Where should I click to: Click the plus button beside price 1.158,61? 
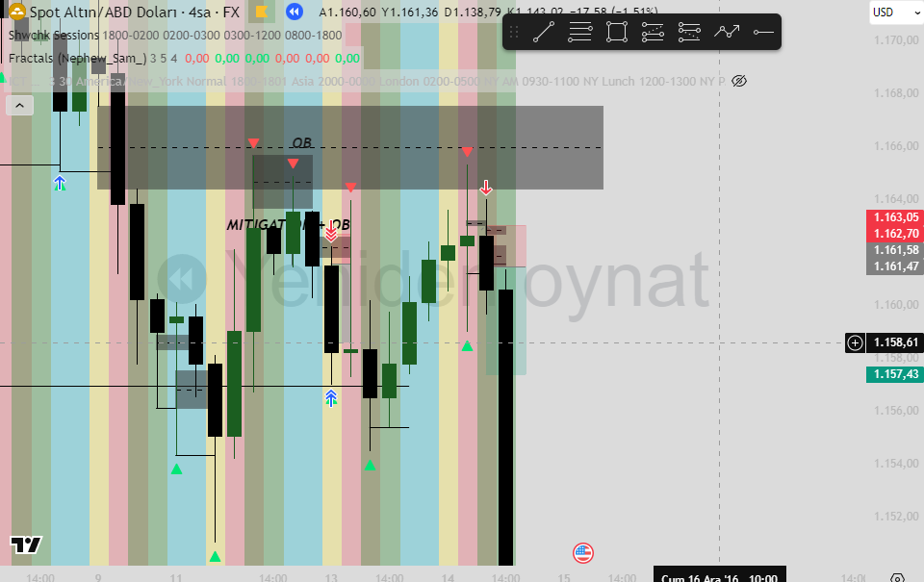pyautogui.click(x=855, y=342)
